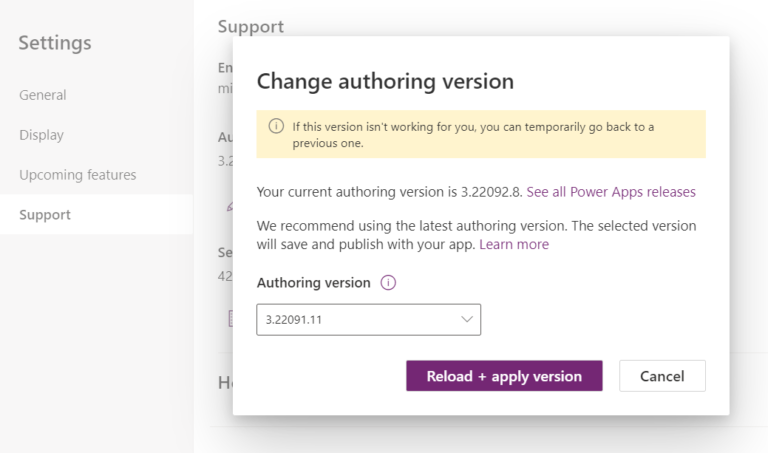Click the Settings heading
This screenshot has width=768, height=453.
[x=55, y=43]
